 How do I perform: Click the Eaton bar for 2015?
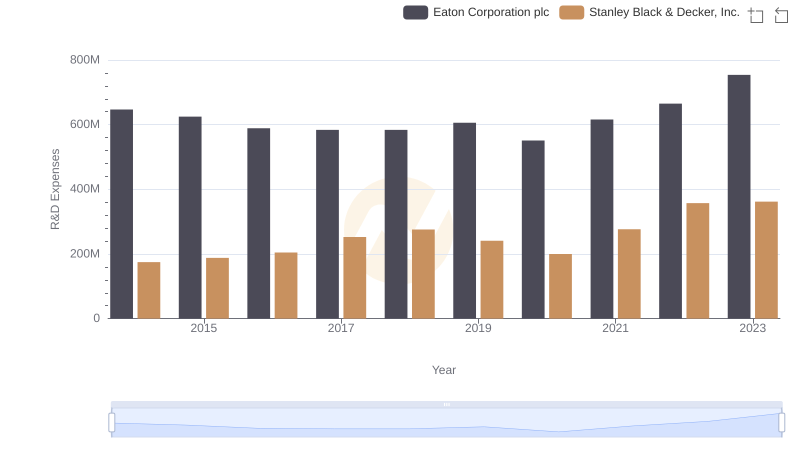[190, 217]
